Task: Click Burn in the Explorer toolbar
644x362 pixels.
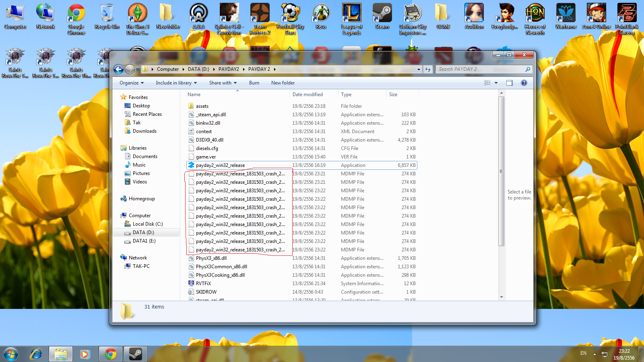Action: tap(254, 83)
